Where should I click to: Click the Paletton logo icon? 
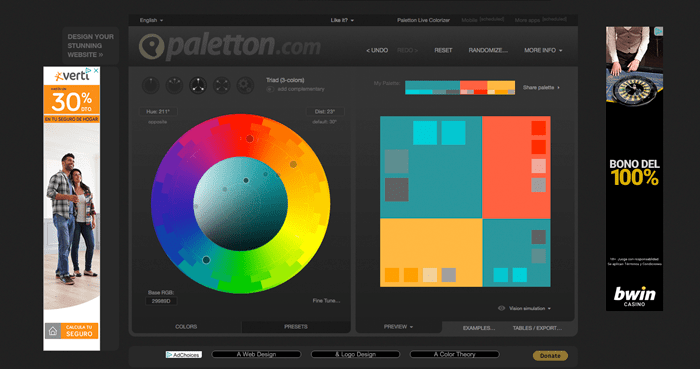[x=151, y=46]
